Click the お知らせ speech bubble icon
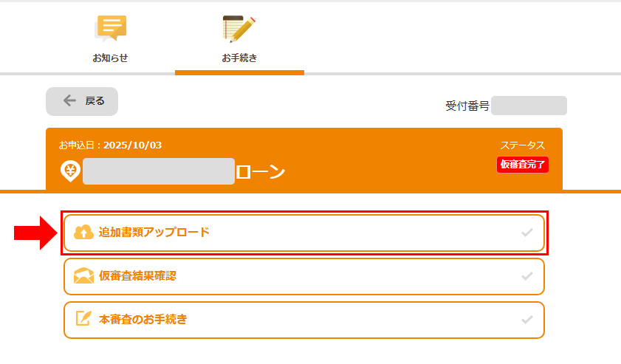 (x=111, y=28)
